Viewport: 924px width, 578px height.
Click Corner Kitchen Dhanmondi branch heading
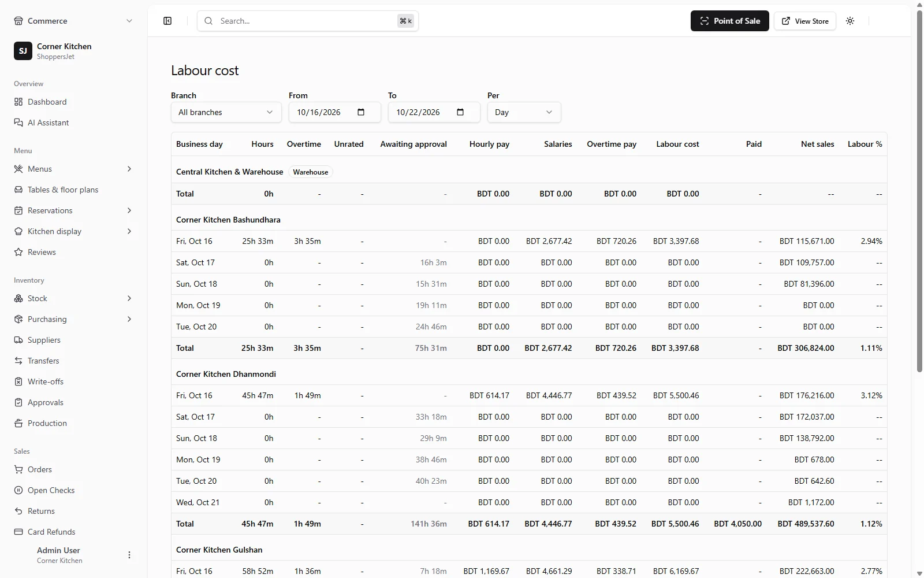[x=226, y=374]
